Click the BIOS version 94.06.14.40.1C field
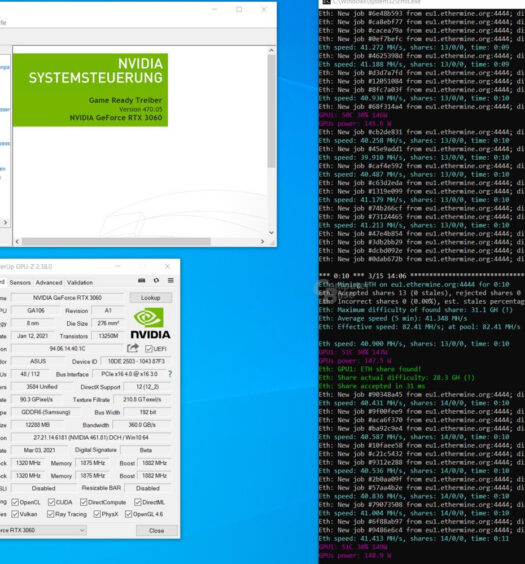Screen dimensions: 525x564 (x=67, y=349)
